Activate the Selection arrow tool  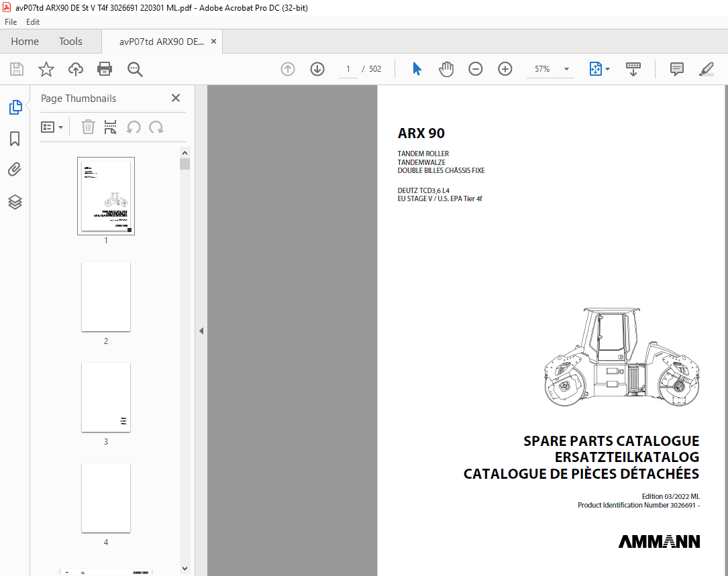coord(417,69)
